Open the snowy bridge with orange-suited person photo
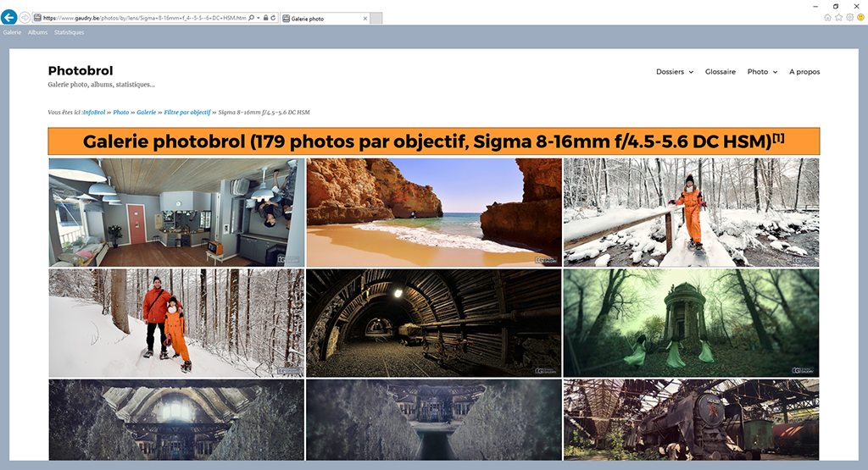This screenshot has height=470, width=868. pyautogui.click(x=692, y=213)
